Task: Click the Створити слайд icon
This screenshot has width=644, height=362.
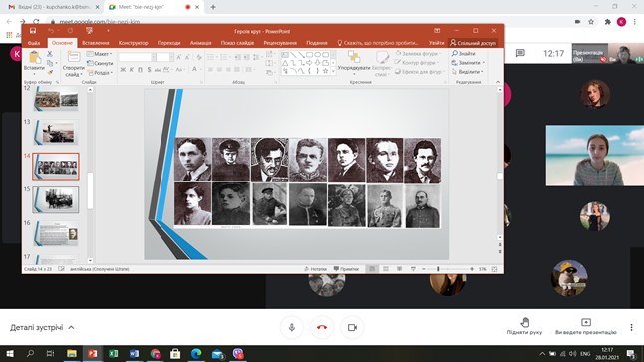Action: point(74,57)
